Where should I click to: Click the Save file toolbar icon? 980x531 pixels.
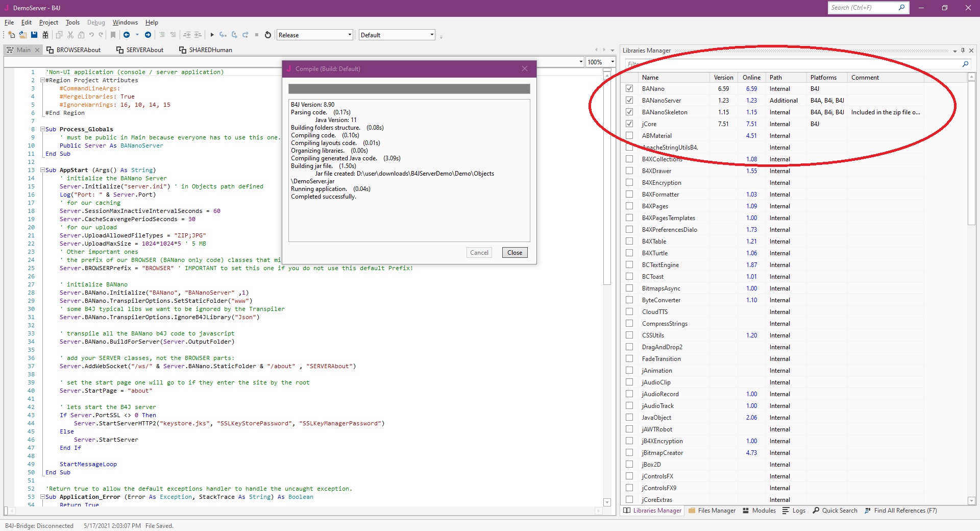34,35
